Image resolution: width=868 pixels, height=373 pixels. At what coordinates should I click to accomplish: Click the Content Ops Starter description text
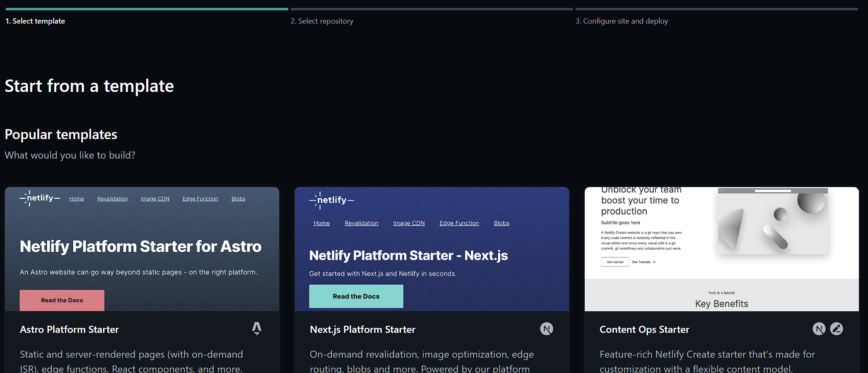click(x=707, y=361)
